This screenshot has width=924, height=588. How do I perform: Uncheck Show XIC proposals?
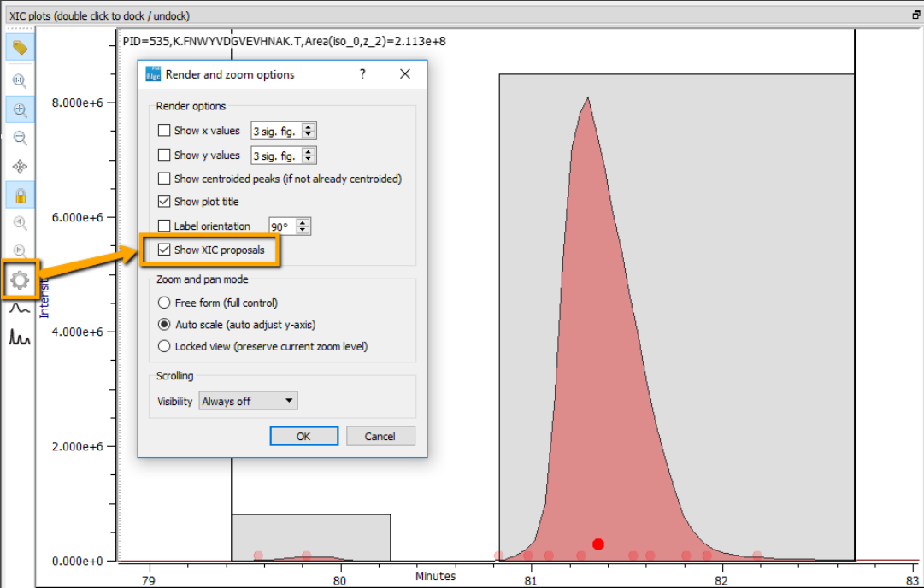pyautogui.click(x=164, y=250)
